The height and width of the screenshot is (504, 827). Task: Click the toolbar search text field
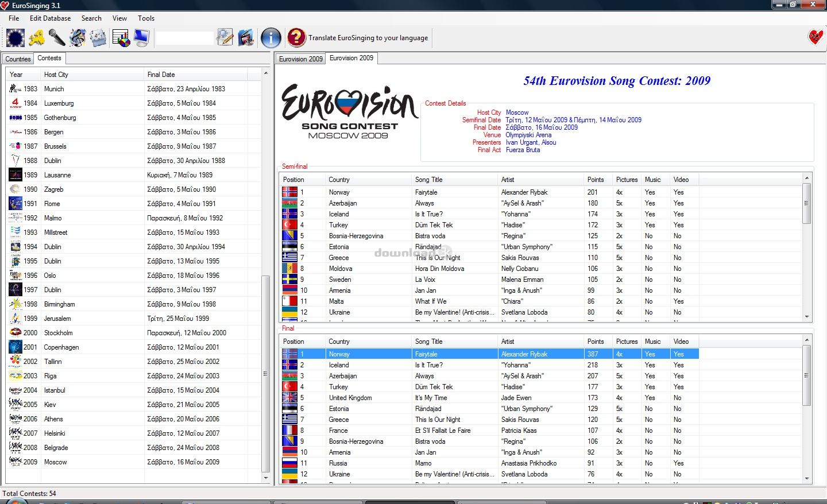point(184,38)
